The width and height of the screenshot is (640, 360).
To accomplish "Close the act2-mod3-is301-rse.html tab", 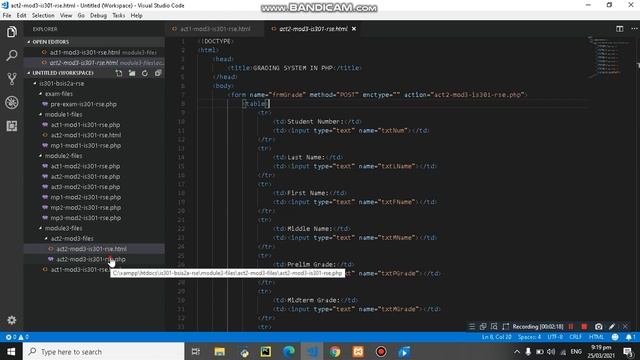I will tap(354, 29).
